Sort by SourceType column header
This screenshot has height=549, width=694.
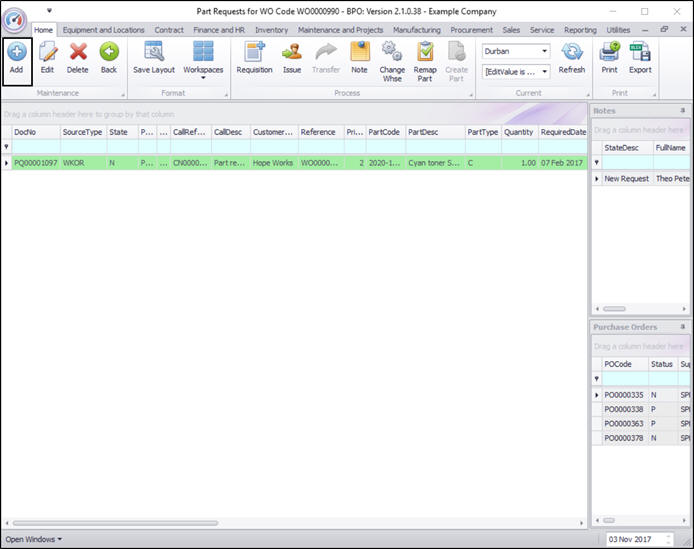tap(83, 132)
